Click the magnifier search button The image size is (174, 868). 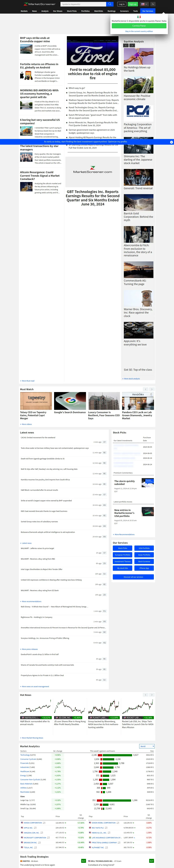coord(110,4)
